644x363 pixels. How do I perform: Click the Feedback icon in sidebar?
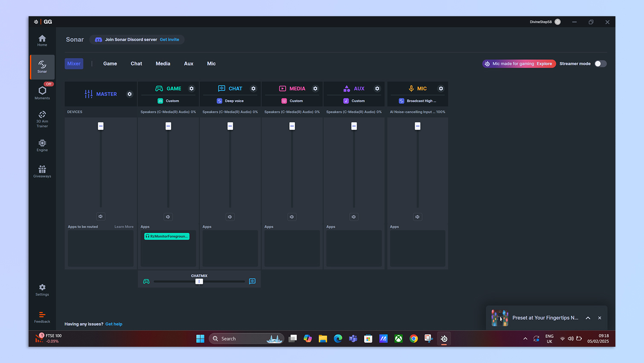42,317
